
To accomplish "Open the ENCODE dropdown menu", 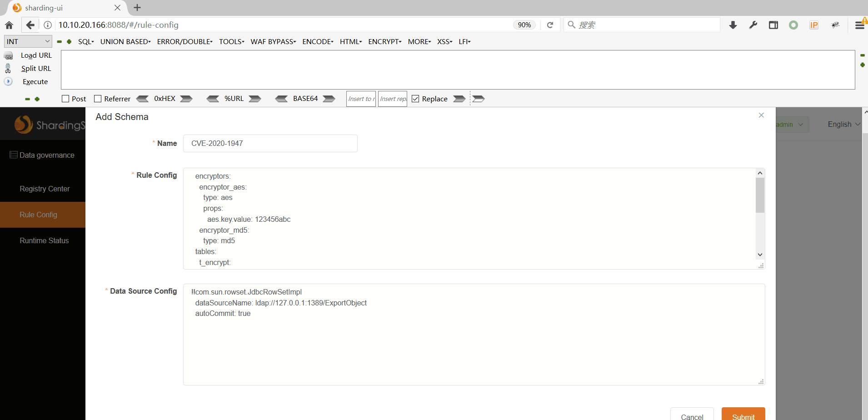I will 318,41.
